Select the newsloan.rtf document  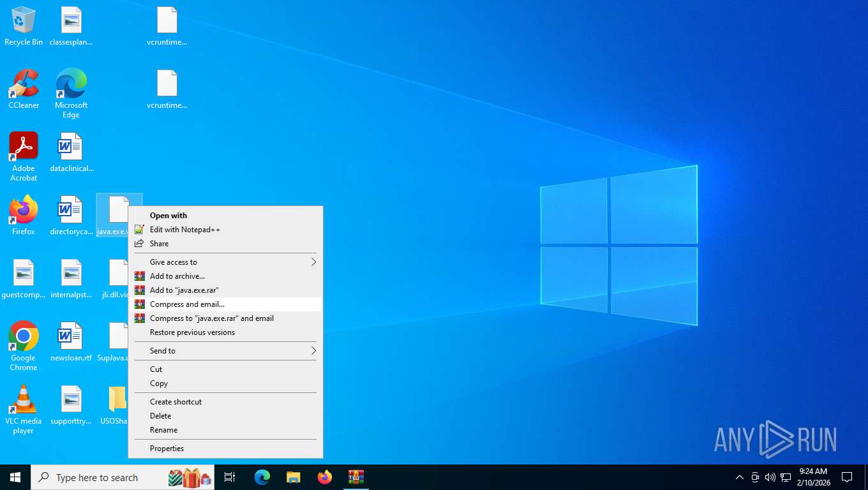[71, 342]
